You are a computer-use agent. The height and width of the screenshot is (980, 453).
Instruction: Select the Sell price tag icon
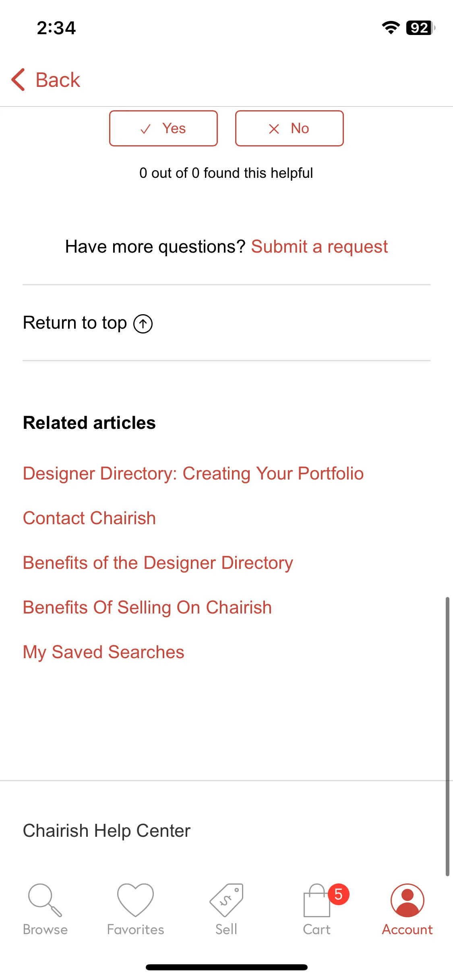[226, 900]
